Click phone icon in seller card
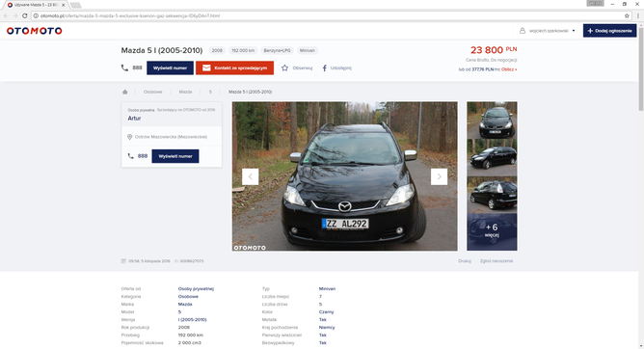Screen dimensions: 644x349 tap(130, 156)
